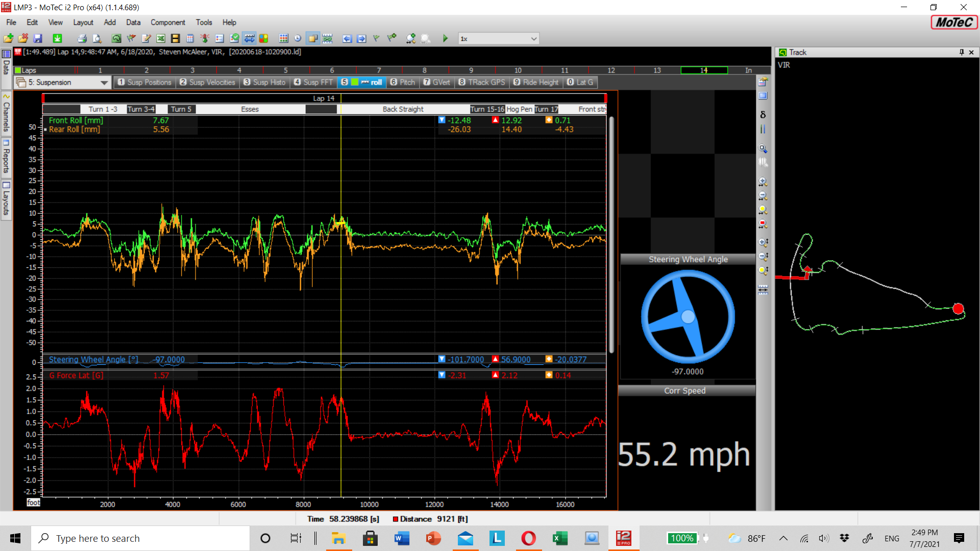Click the green Play sample icon in the toolbar
The height and width of the screenshot is (551, 980).
[445, 38]
